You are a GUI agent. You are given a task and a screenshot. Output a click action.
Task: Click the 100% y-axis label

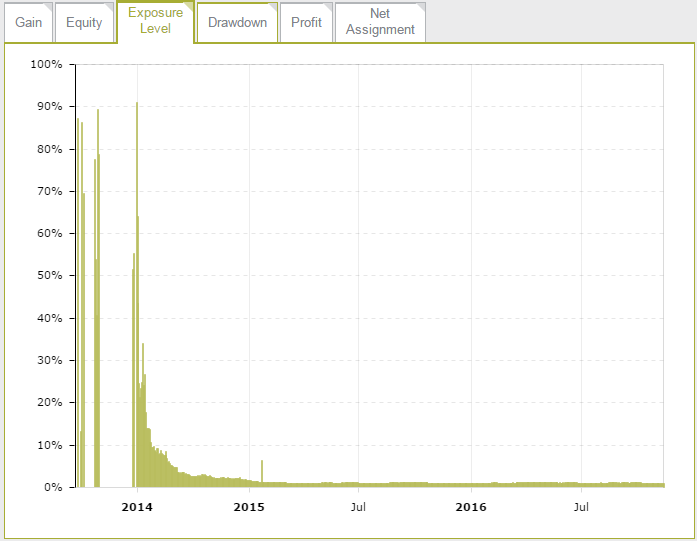coord(46,64)
